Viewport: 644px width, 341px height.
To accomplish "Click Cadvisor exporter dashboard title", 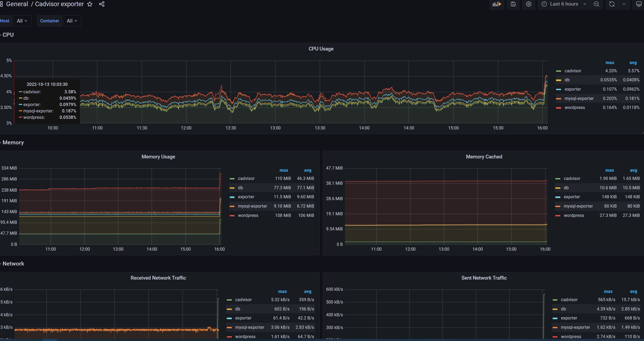I will coord(59,4).
